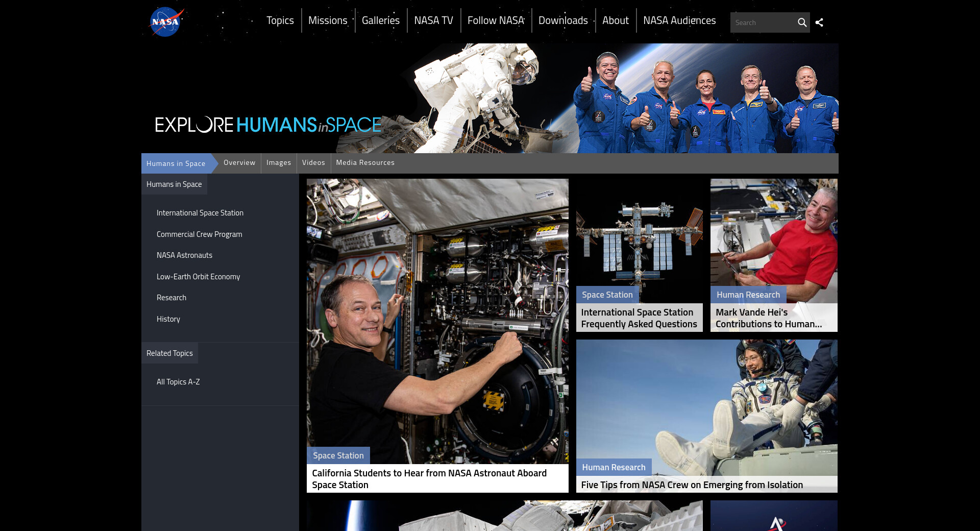Focus the Search input field
This screenshot has width=980, height=531.
tap(763, 22)
